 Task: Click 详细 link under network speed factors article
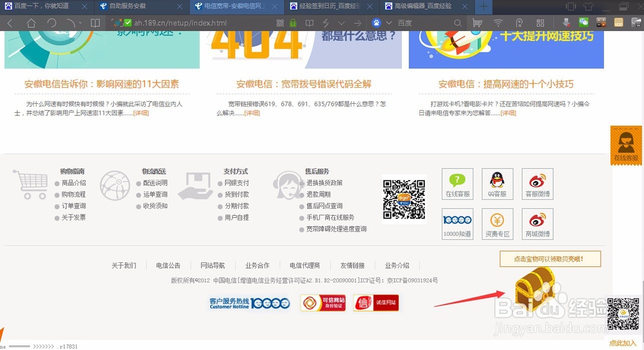[x=141, y=113]
